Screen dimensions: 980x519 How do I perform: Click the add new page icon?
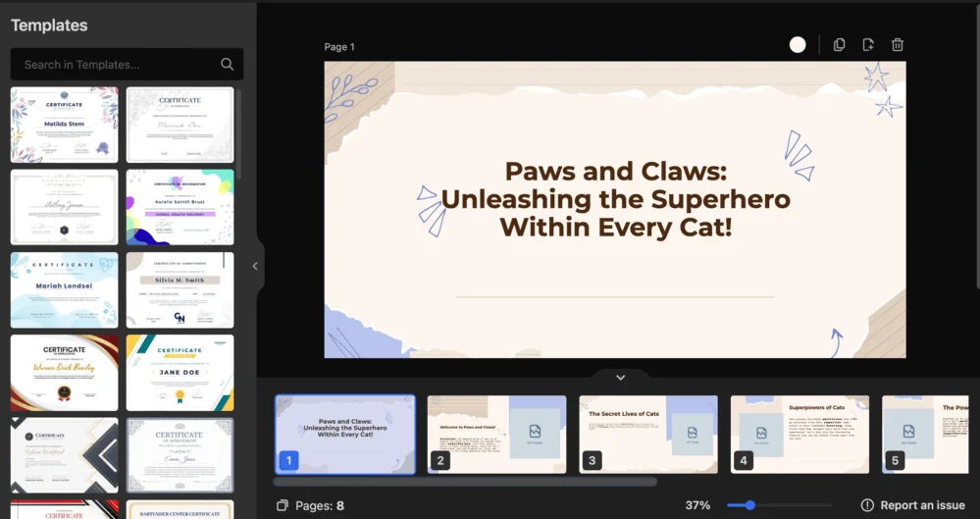coord(868,45)
